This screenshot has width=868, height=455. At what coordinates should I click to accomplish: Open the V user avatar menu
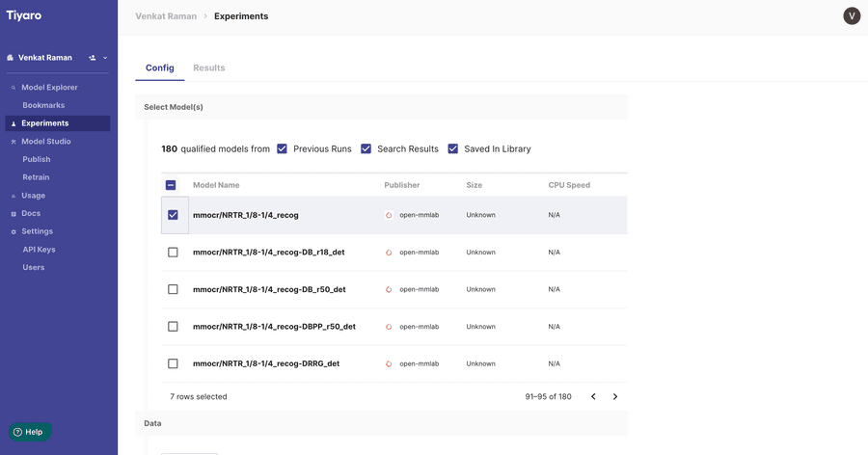(x=852, y=16)
